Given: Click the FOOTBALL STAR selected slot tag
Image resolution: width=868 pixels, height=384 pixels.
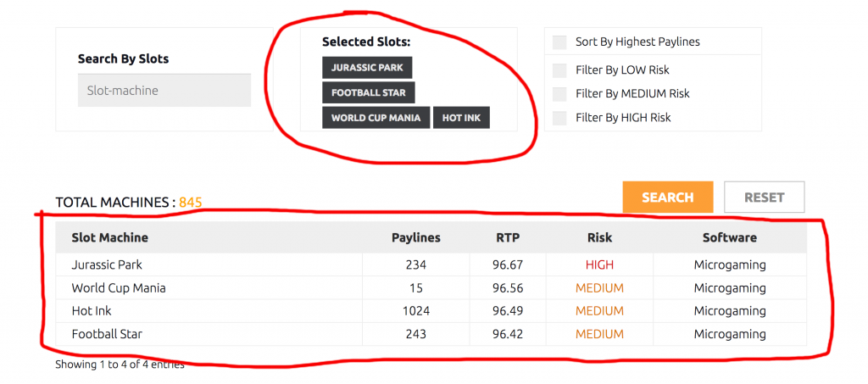Looking at the screenshot, I should pos(368,92).
